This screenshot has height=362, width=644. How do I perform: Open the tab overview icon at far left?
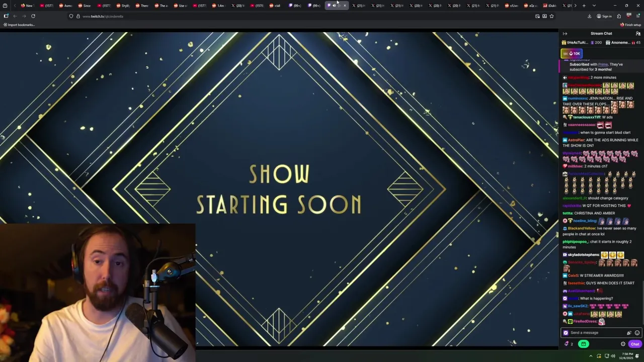click(x=5, y=6)
